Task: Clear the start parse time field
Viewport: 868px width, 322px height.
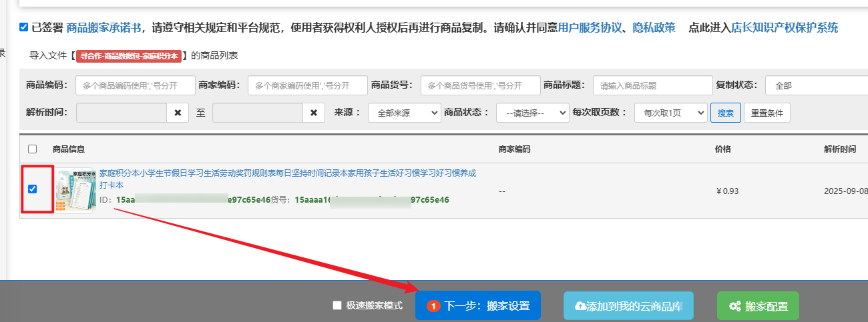Action: [x=178, y=113]
